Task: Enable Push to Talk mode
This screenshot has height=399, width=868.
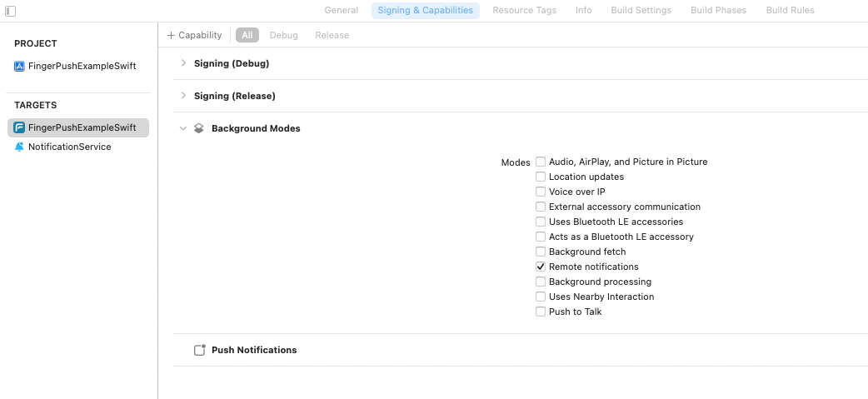Action: pos(541,312)
